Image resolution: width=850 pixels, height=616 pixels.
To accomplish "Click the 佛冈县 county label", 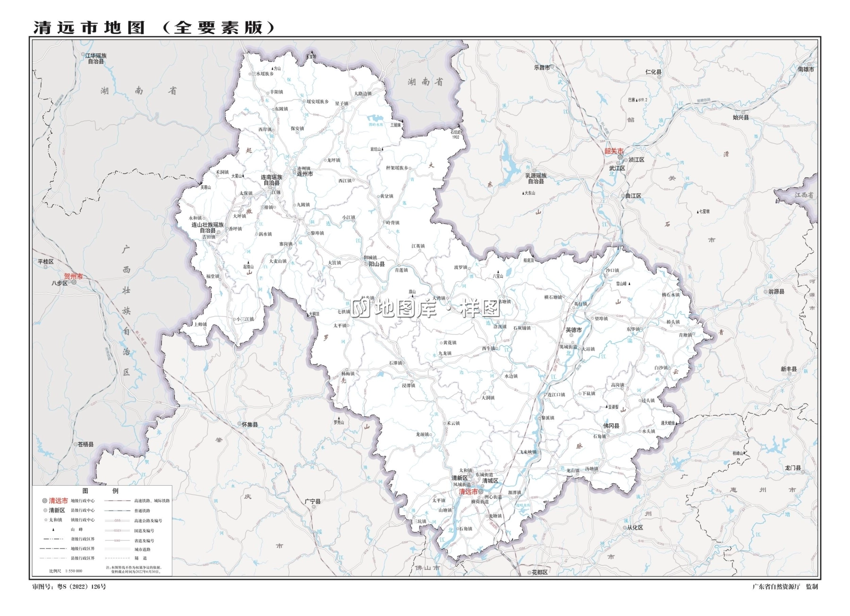I will point(611,426).
